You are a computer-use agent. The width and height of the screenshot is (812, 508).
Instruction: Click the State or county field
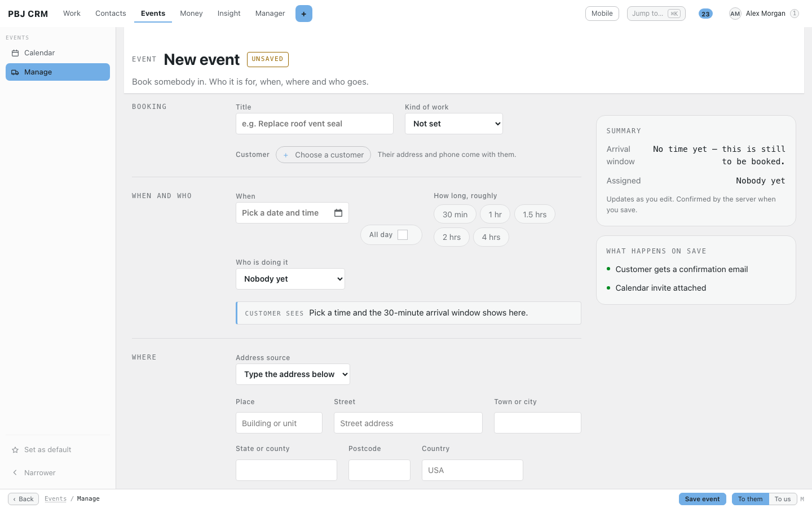pyautogui.click(x=286, y=470)
